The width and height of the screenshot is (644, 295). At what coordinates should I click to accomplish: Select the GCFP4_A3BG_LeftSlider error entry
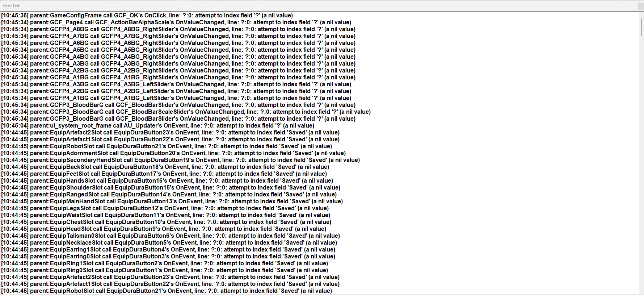(x=176, y=84)
